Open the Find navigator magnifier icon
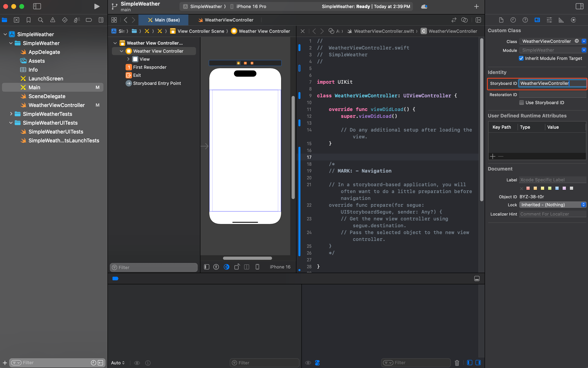Viewport: 588px width, 368px height. tap(40, 20)
